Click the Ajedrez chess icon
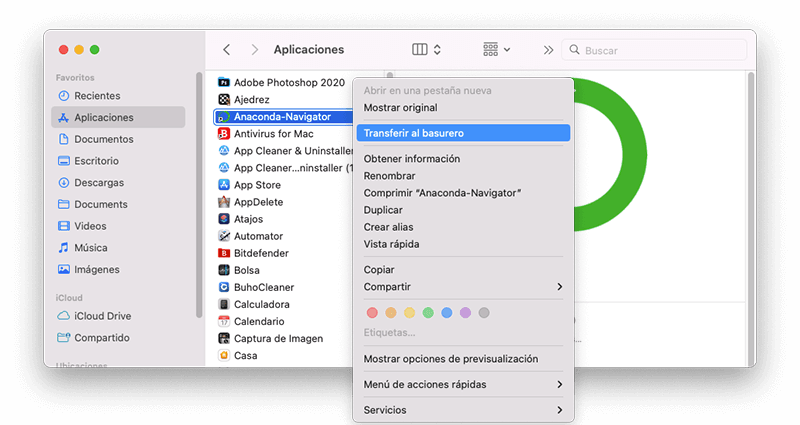This screenshot has width=800, height=425. pos(223,99)
